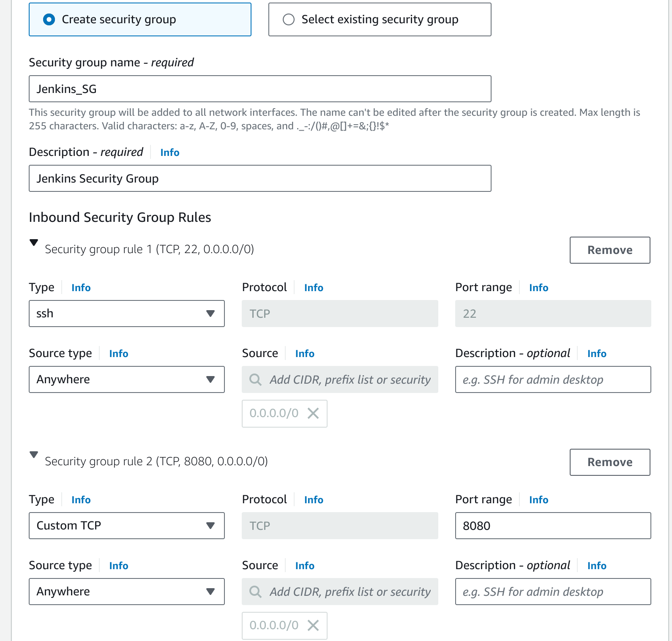Image resolution: width=672 pixels, height=641 pixels.
Task: Collapse Security group rule 1 section
Action: click(34, 243)
